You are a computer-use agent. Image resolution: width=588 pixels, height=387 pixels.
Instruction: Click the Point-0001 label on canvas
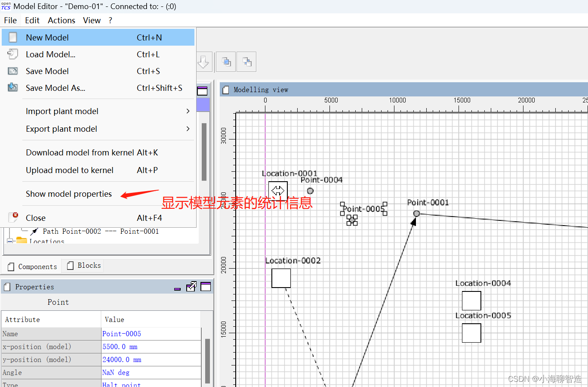coord(428,202)
